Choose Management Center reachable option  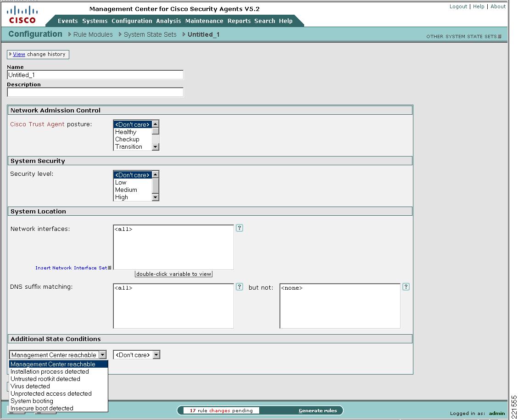58,364
